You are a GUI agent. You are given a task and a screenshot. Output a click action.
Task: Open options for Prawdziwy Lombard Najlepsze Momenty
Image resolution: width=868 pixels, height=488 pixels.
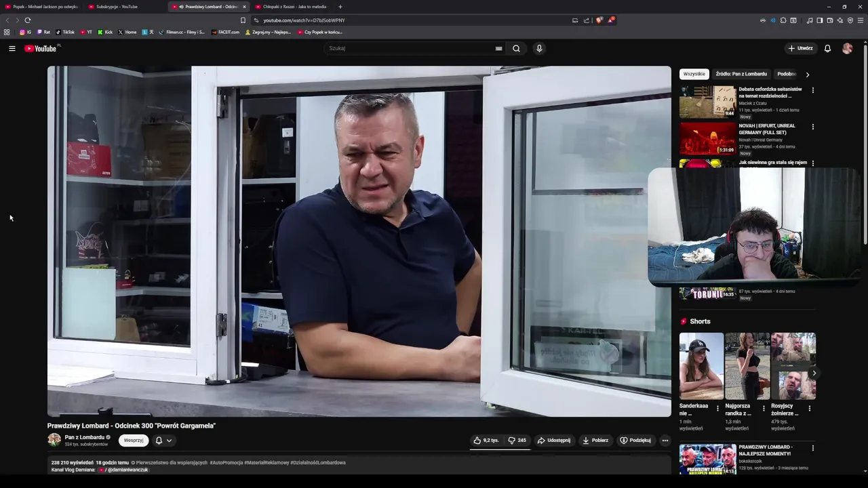813,449
